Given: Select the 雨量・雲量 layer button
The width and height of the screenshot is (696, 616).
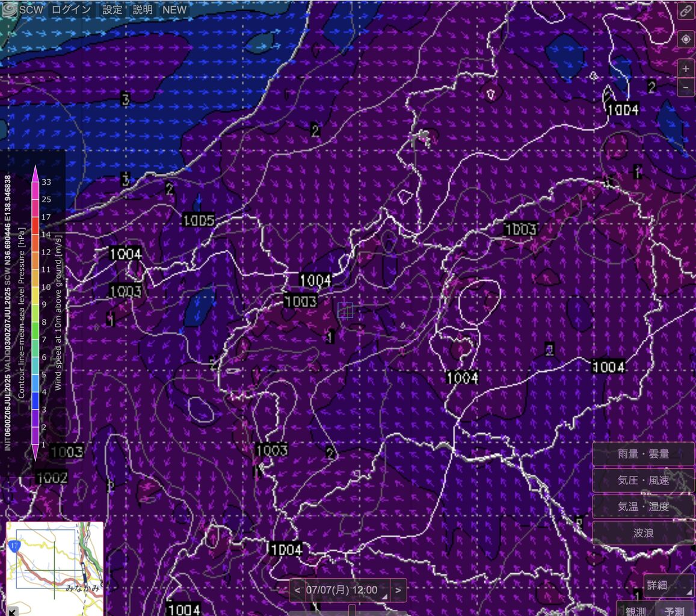Looking at the screenshot, I should tap(643, 454).
